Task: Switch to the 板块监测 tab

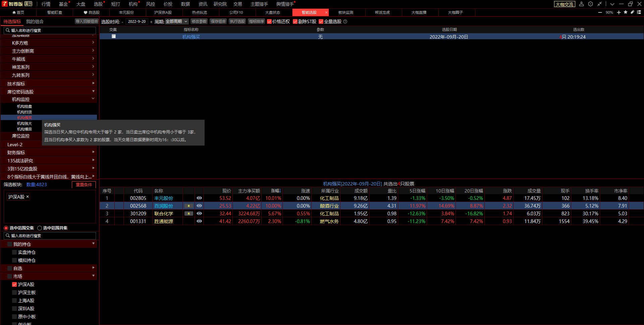Action: [346, 12]
